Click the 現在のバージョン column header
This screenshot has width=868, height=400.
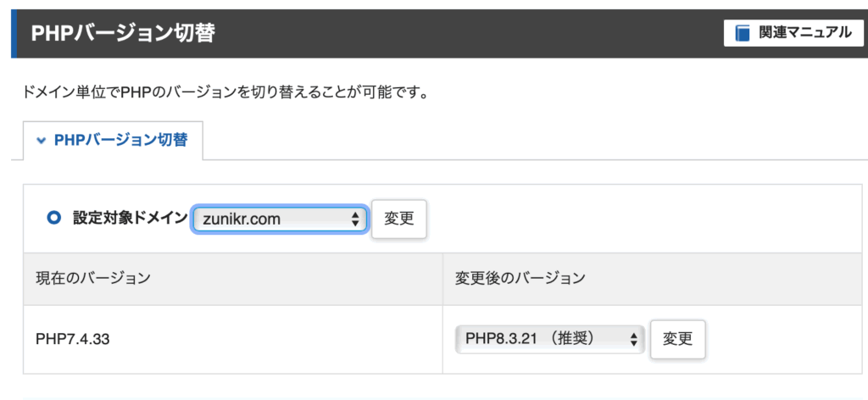(93, 279)
